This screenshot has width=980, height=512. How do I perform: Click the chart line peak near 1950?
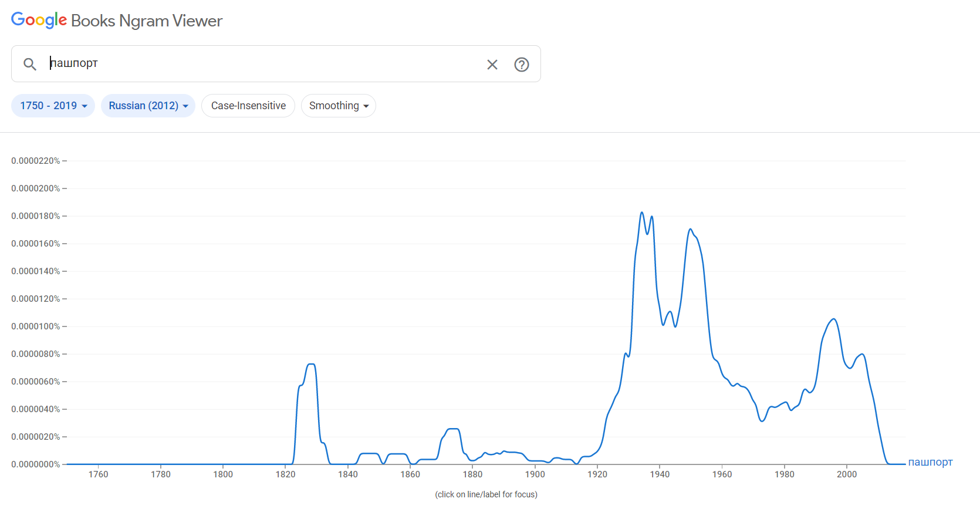(690, 229)
